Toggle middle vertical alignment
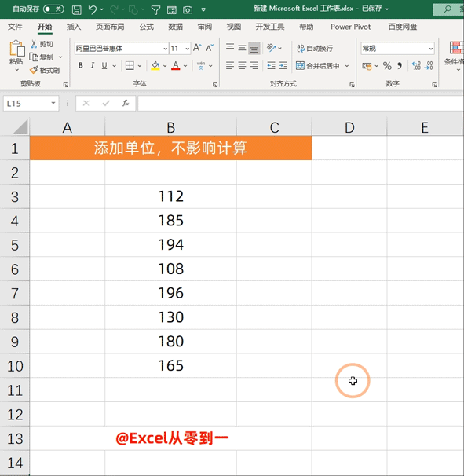Image resolution: width=464 pixels, height=476 pixels. coord(242,48)
